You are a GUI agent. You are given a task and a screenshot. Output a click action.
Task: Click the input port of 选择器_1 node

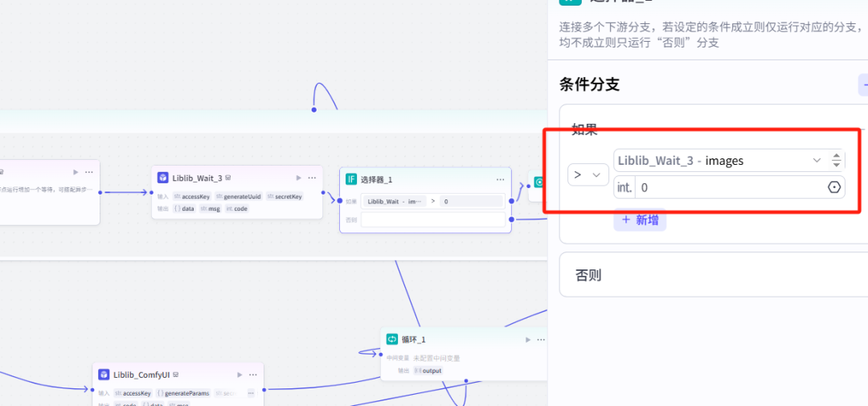tap(339, 200)
